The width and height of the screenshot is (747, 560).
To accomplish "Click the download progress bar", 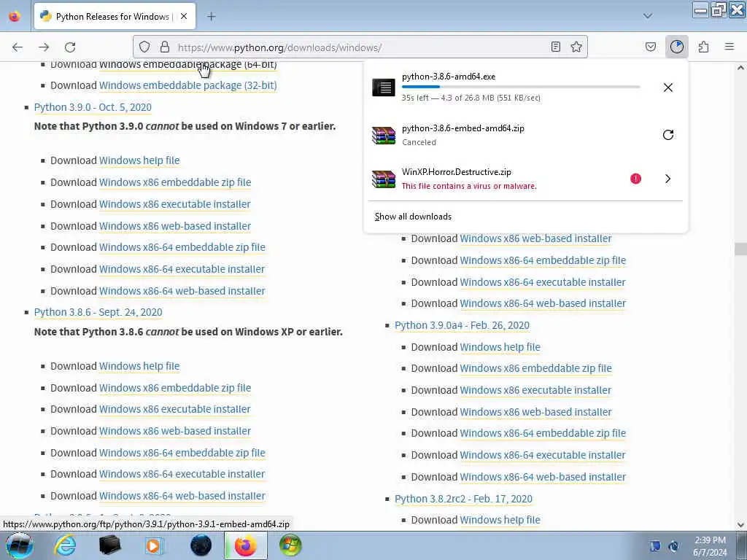I will 521,87.
